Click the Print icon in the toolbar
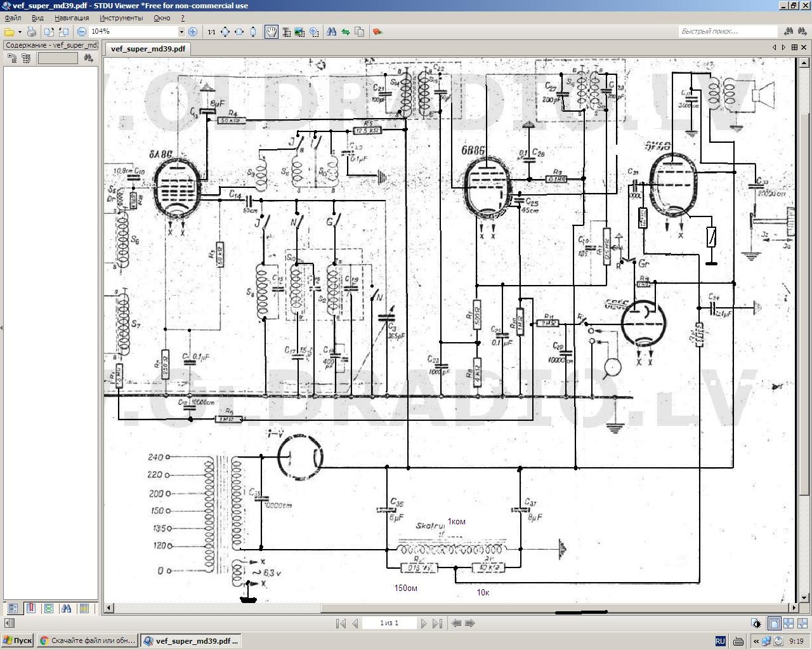The width and height of the screenshot is (812, 650). [31, 32]
